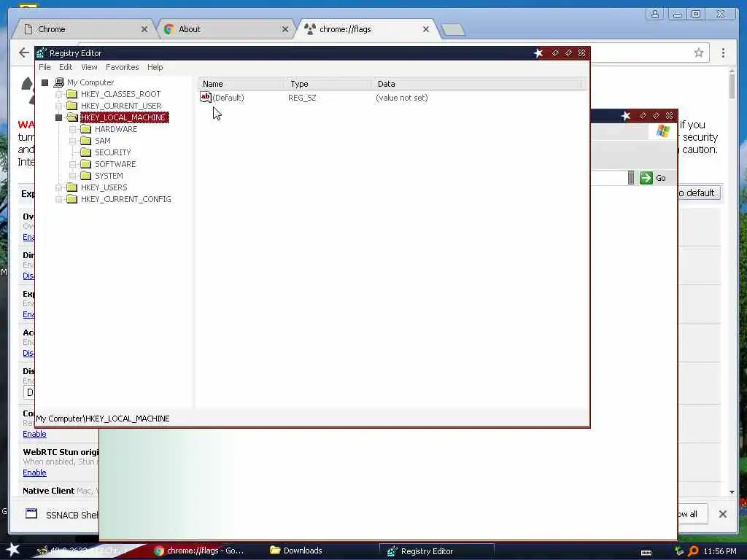Click the magnifier icon in system tray
The width and height of the screenshot is (747, 560).
pyautogui.click(x=693, y=551)
